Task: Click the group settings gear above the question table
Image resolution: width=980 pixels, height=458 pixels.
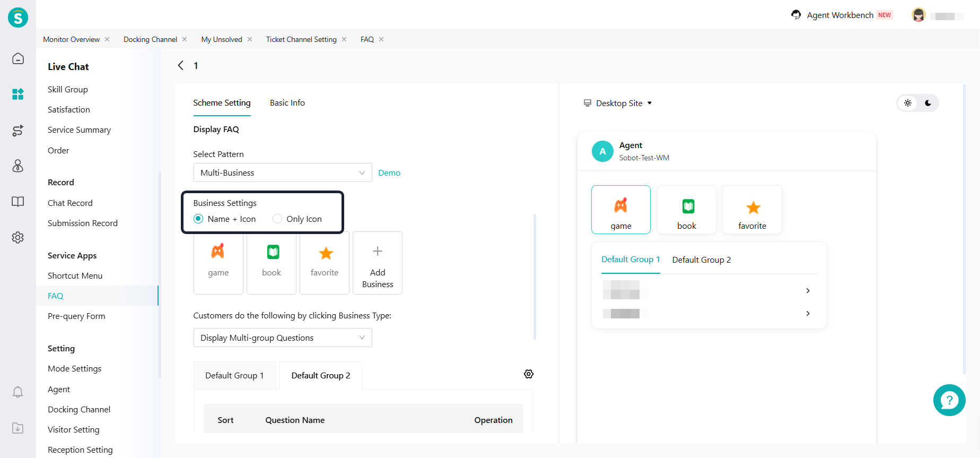Action: (528, 374)
